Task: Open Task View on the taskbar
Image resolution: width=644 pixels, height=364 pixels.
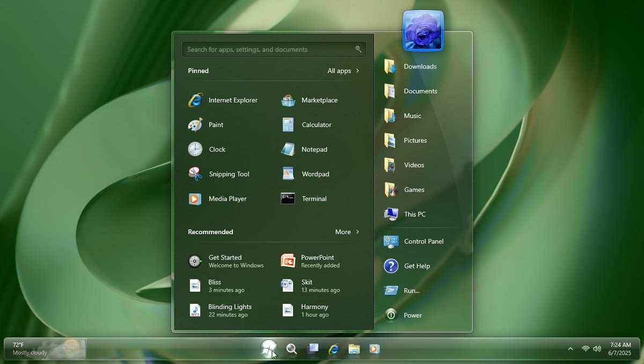Action: click(312, 349)
